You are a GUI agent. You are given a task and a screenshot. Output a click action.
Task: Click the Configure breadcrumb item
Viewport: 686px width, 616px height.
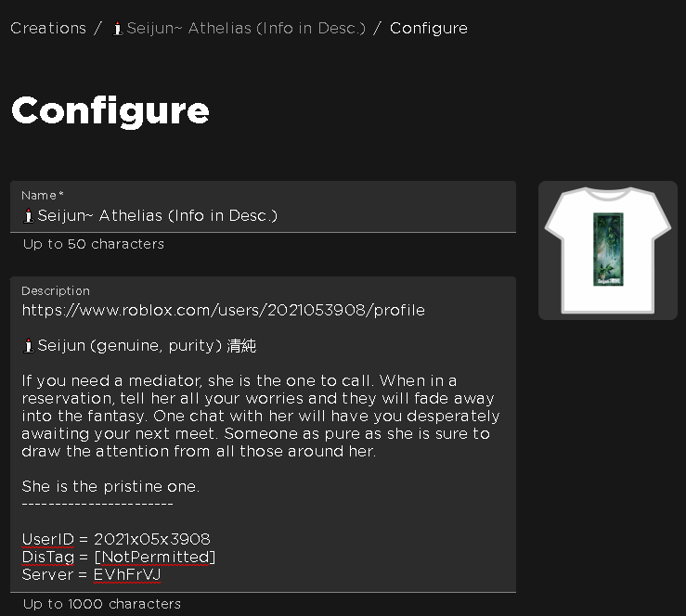pos(428,28)
